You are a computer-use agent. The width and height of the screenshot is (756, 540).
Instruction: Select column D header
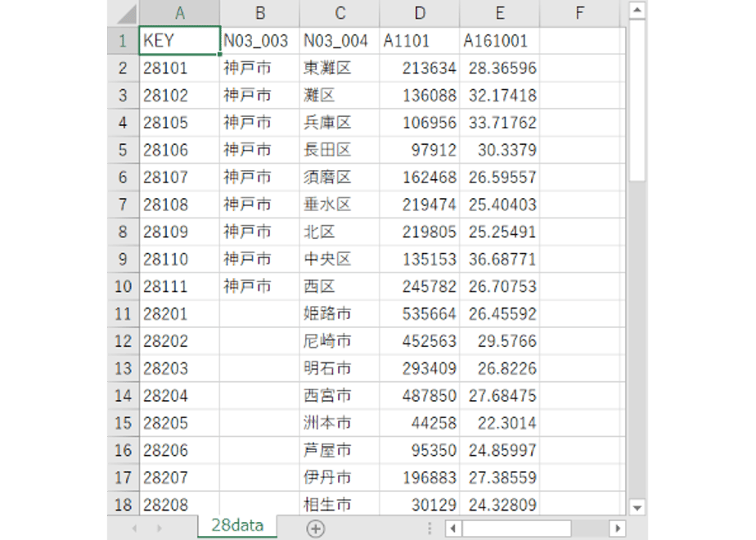[420, 13]
